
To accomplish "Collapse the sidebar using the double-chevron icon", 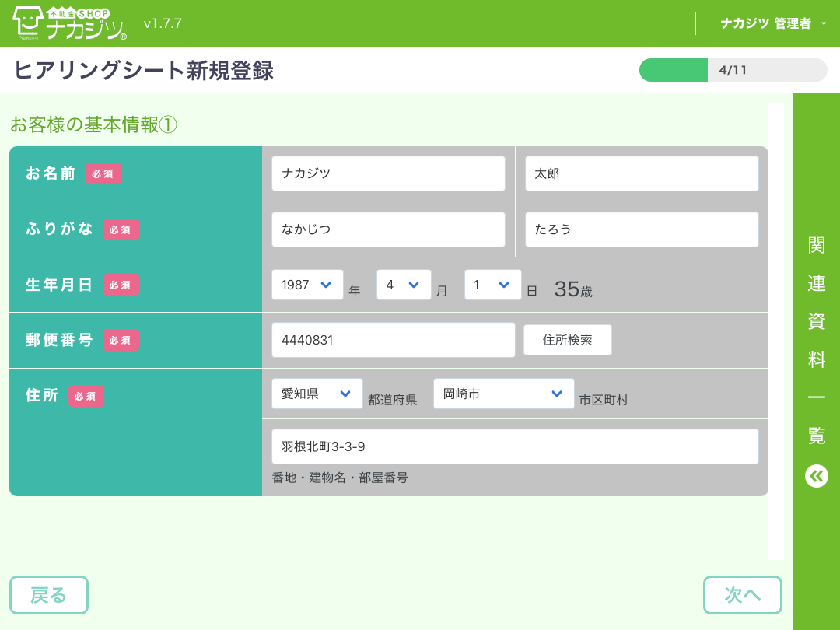I will [816, 477].
